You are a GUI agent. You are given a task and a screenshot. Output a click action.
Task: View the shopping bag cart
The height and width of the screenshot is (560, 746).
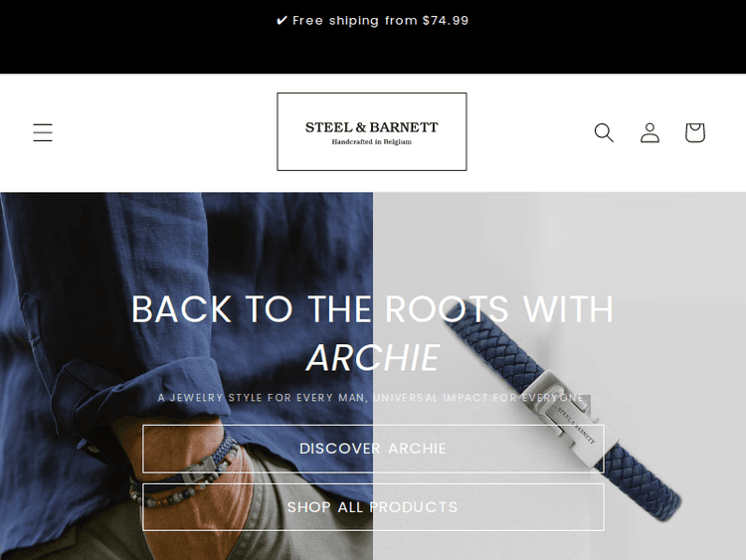coord(694,132)
